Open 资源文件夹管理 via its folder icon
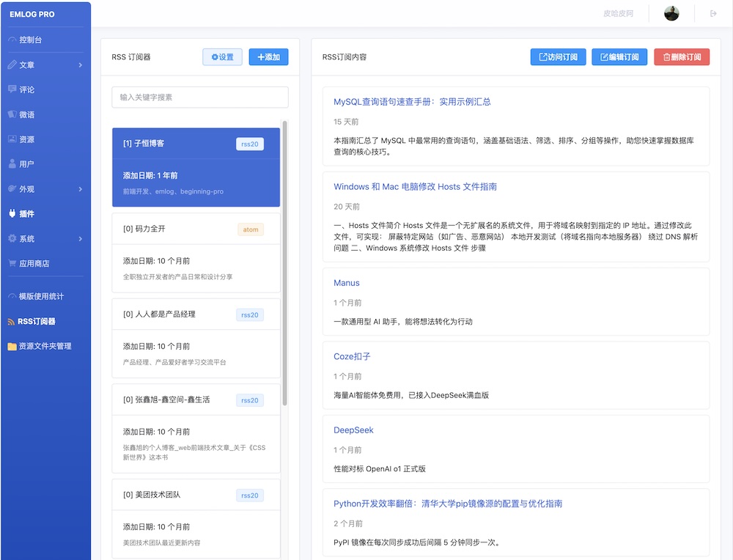This screenshot has width=733, height=560. click(x=12, y=346)
